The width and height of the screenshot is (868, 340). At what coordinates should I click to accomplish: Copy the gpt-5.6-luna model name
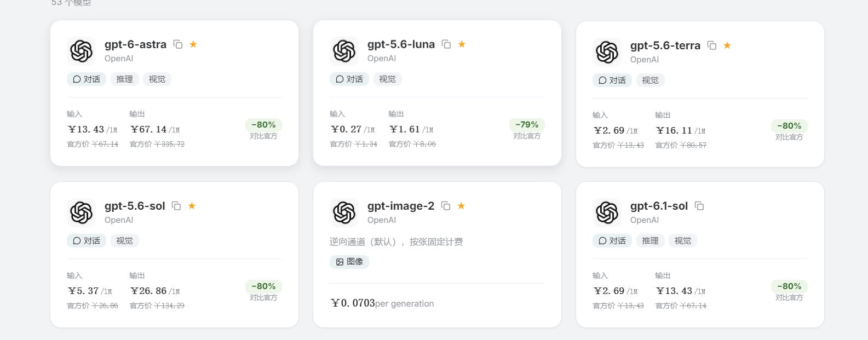click(446, 44)
